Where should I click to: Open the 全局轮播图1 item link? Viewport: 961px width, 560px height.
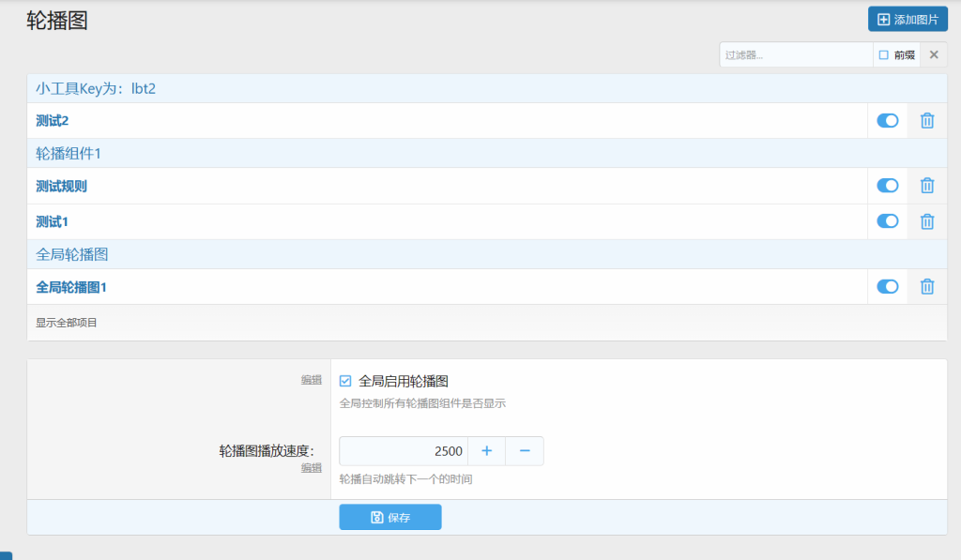click(x=71, y=288)
